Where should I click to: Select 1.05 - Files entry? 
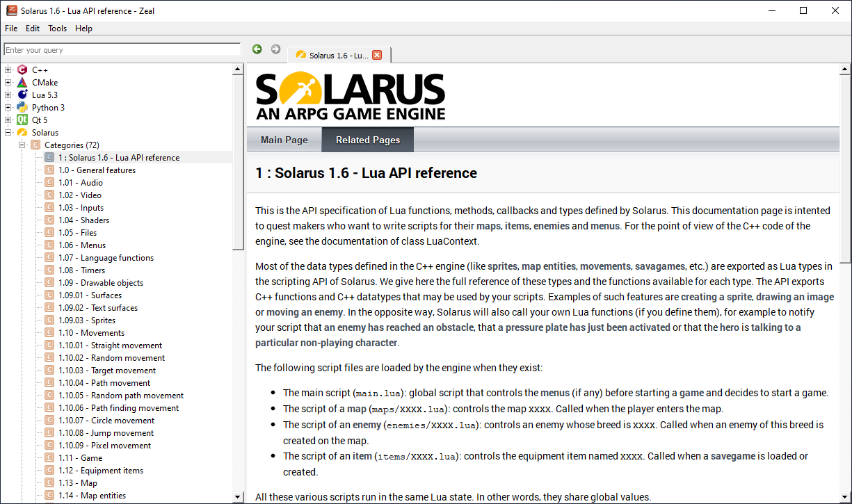pos(77,232)
